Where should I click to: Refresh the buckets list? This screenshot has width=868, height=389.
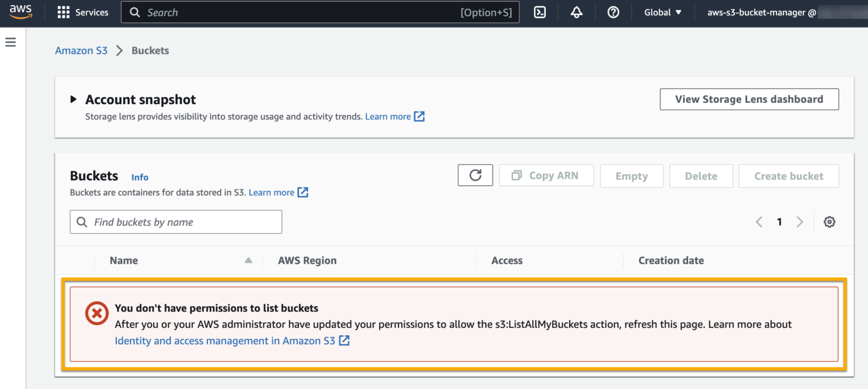(475, 175)
